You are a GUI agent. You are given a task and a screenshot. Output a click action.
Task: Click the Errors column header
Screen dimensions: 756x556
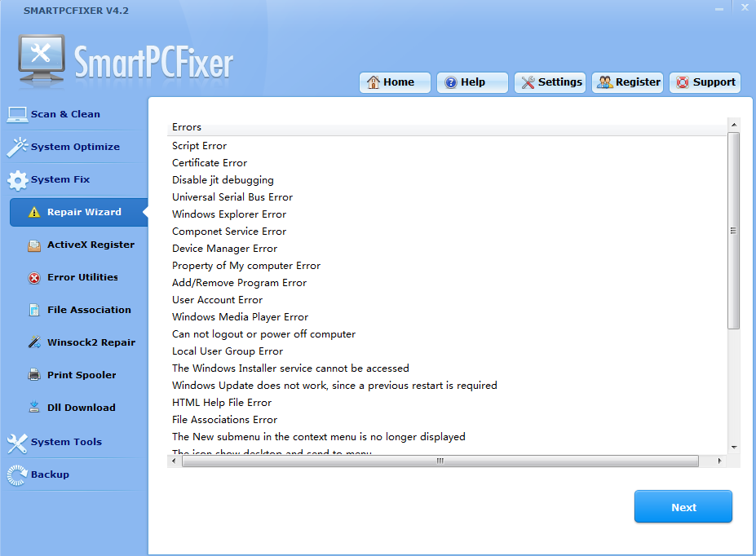(x=447, y=127)
